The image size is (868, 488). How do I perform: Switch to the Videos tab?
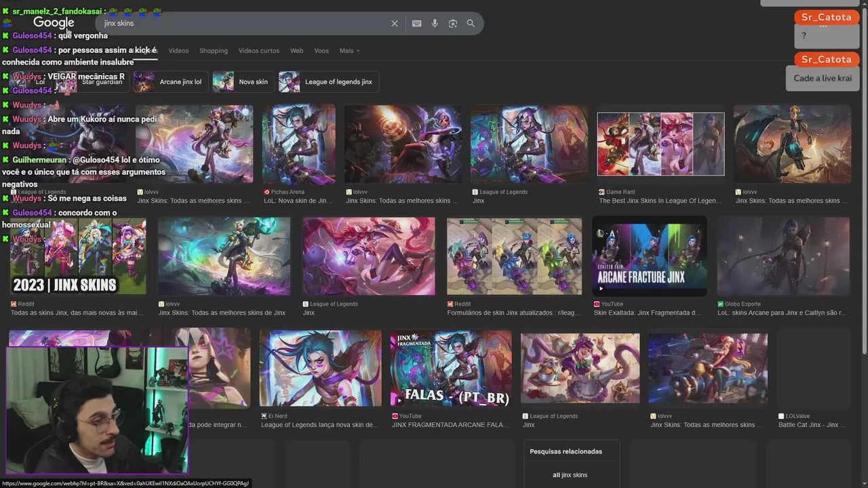point(178,51)
